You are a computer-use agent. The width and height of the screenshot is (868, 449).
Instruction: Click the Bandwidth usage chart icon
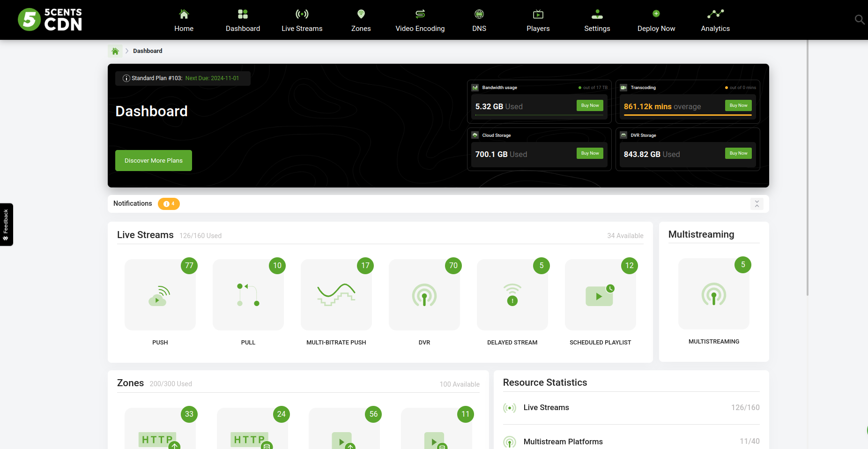[x=475, y=88]
